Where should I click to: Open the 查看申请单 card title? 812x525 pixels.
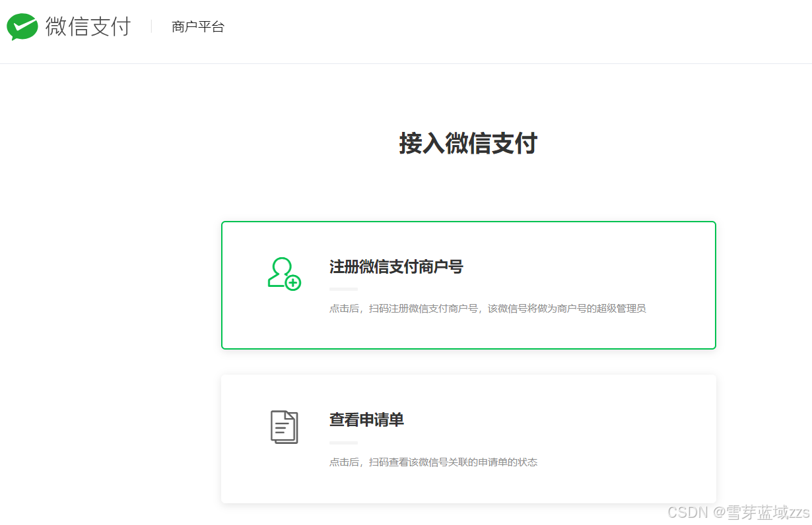(x=366, y=419)
